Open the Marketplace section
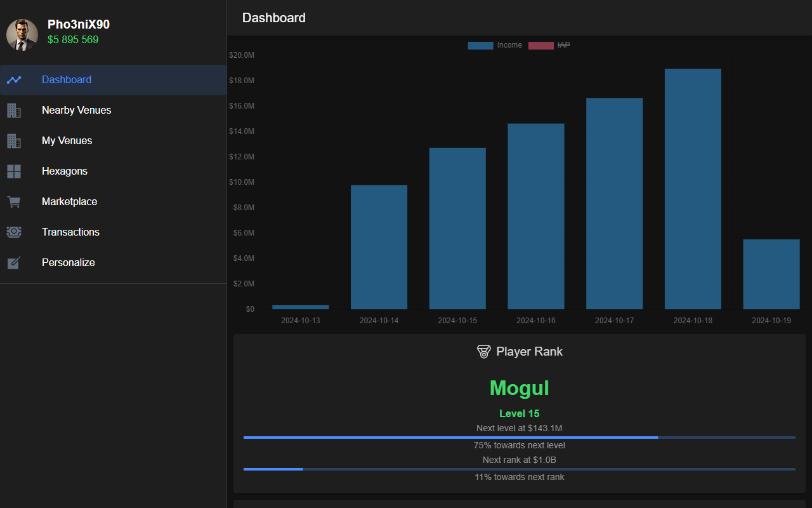Image resolution: width=812 pixels, height=508 pixels. pyautogui.click(x=113, y=202)
